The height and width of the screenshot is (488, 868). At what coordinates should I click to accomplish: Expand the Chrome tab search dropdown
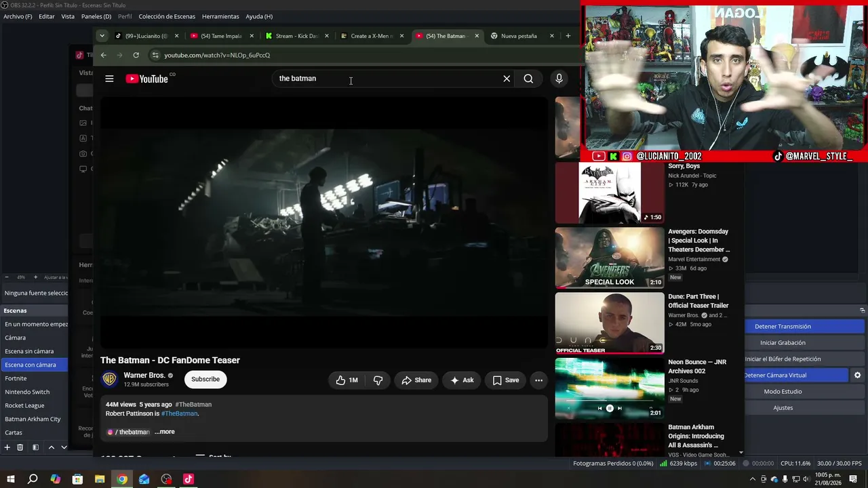[x=102, y=36]
